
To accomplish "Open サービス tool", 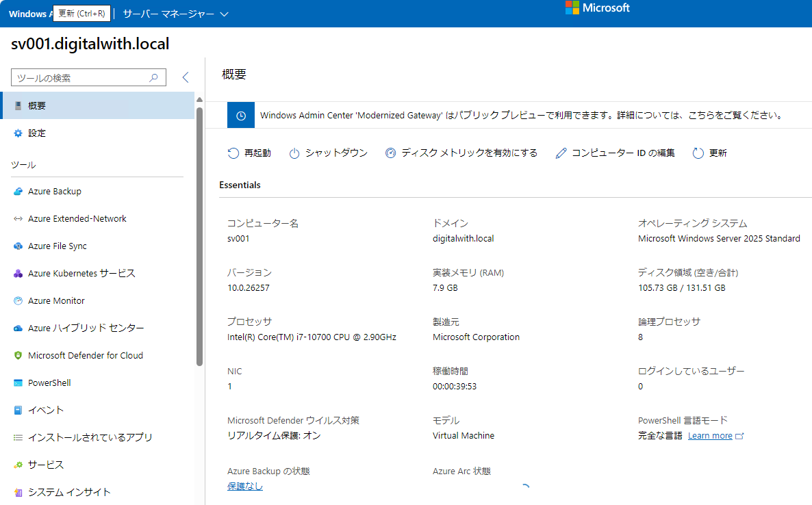I will click(x=97, y=465).
